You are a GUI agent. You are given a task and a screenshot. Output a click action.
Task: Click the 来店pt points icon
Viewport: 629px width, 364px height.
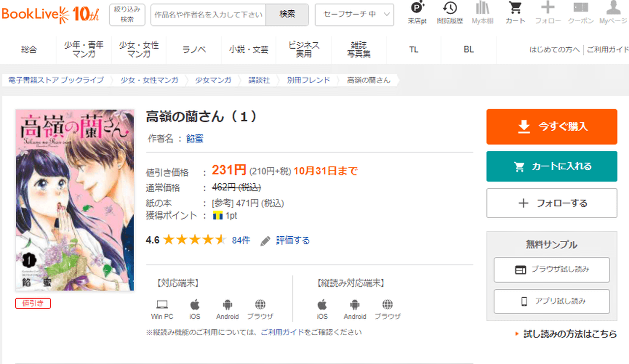pyautogui.click(x=417, y=12)
